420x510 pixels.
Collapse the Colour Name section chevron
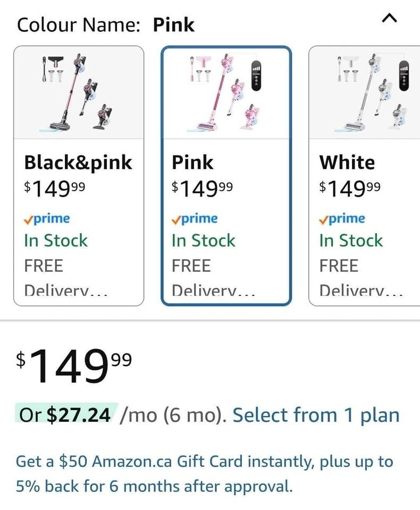(x=389, y=19)
